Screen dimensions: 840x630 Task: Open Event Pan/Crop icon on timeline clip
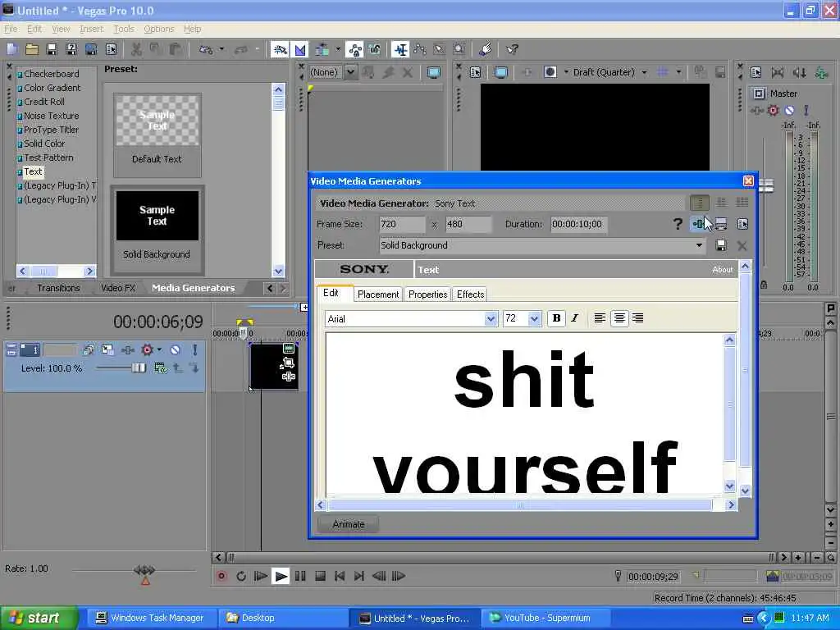pyautogui.click(x=288, y=363)
